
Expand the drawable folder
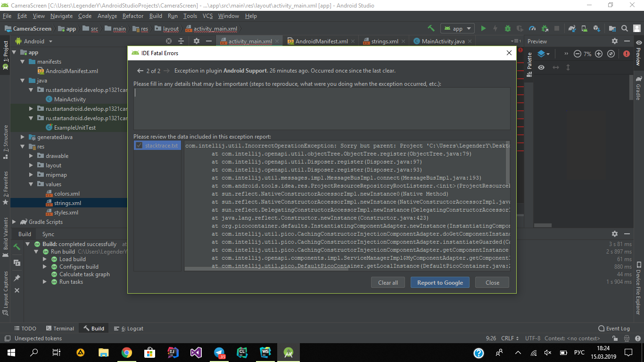[31, 156]
